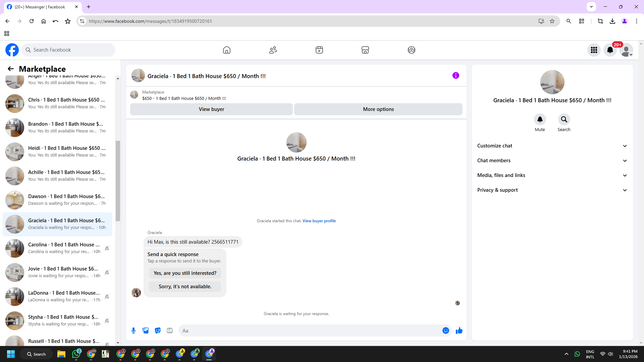The image size is (644, 362).
Task: Open the notifications bell
Action: coord(610,50)
